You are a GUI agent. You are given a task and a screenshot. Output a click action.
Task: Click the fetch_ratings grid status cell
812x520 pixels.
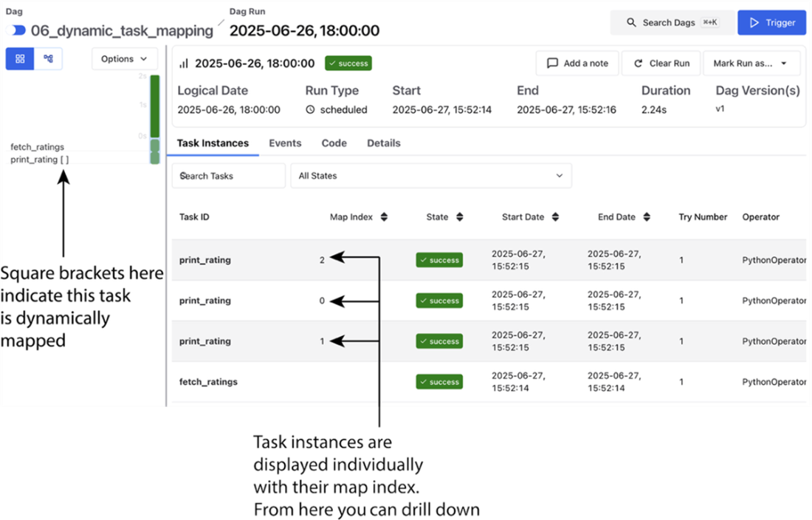coord(155,146)
